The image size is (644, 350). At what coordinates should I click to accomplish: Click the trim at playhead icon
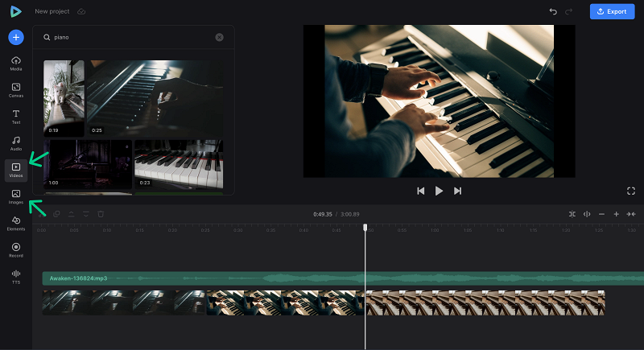[587, 214]
